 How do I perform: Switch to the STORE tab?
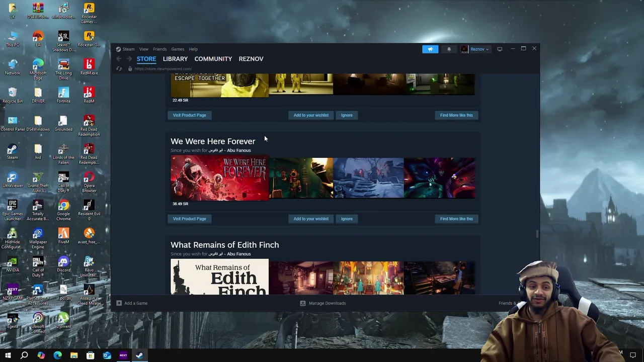click(146, 59)
